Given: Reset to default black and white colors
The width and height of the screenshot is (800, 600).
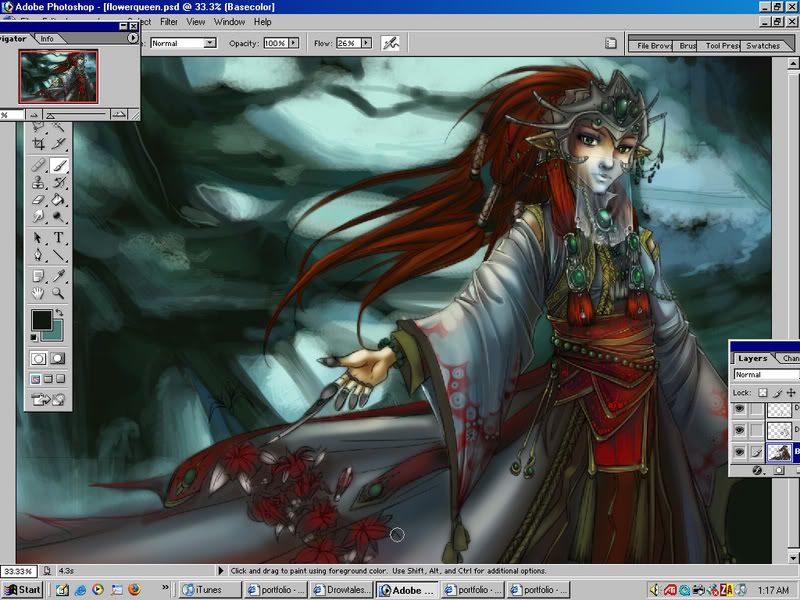Looking at the screenshot, I should click(x=34, y=337).
